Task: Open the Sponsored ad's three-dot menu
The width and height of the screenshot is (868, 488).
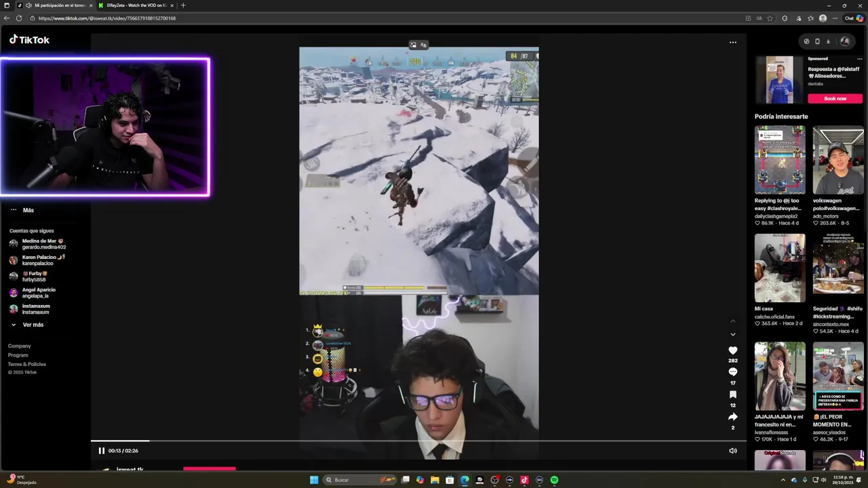Action: 859,59
